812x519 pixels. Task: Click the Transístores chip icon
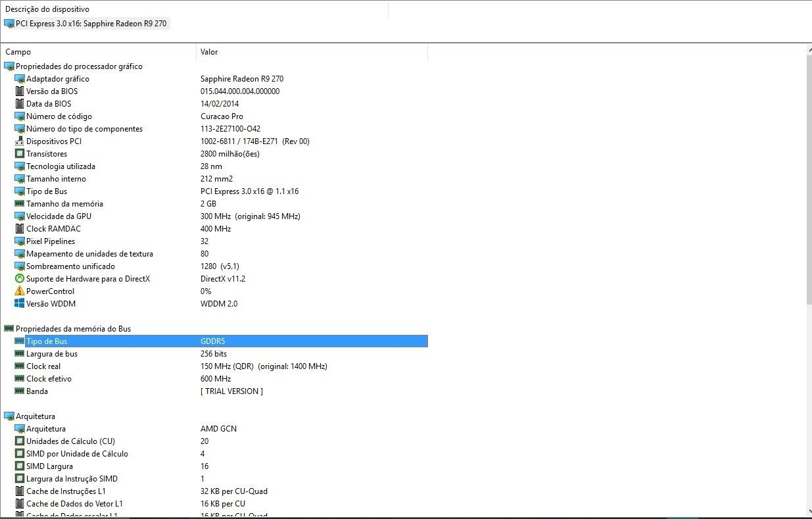point(20,154)
